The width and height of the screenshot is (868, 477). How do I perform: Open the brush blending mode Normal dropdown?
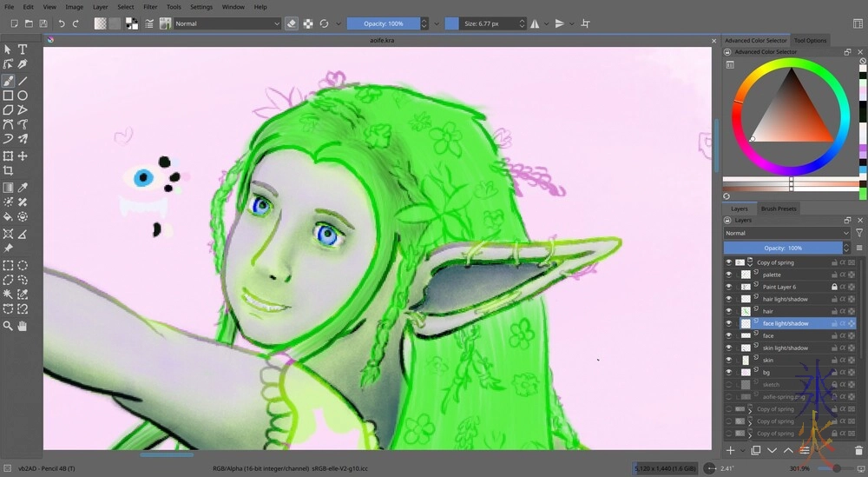coord(227,23)
